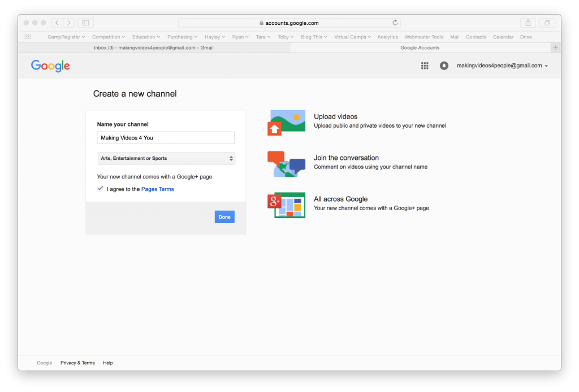Click the Name your channel label
The width and height of the screenshot is (579, 392).
point(123,124)
